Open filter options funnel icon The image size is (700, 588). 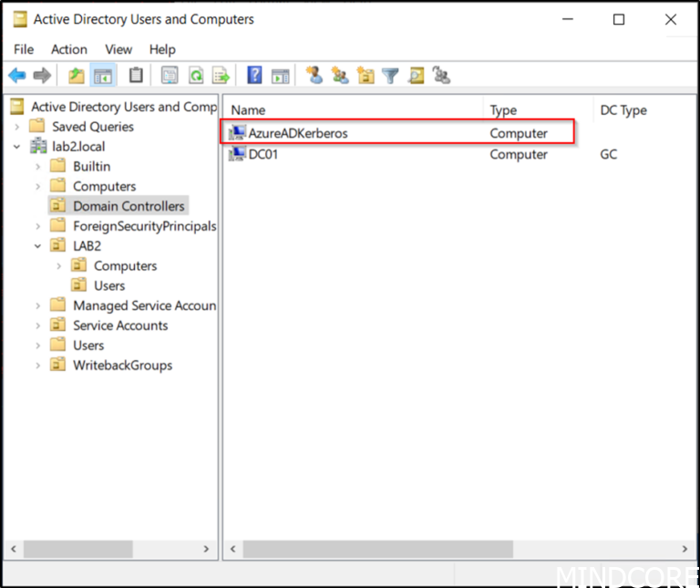click(x=390, y=76)
